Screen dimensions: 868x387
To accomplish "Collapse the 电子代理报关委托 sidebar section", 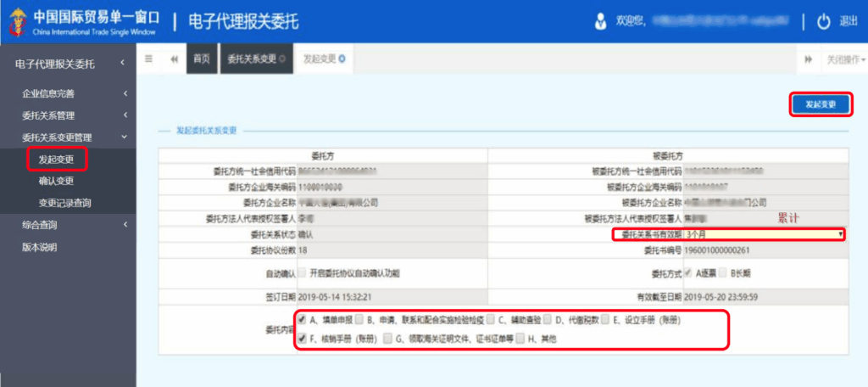I will click(x=68, y=64).
